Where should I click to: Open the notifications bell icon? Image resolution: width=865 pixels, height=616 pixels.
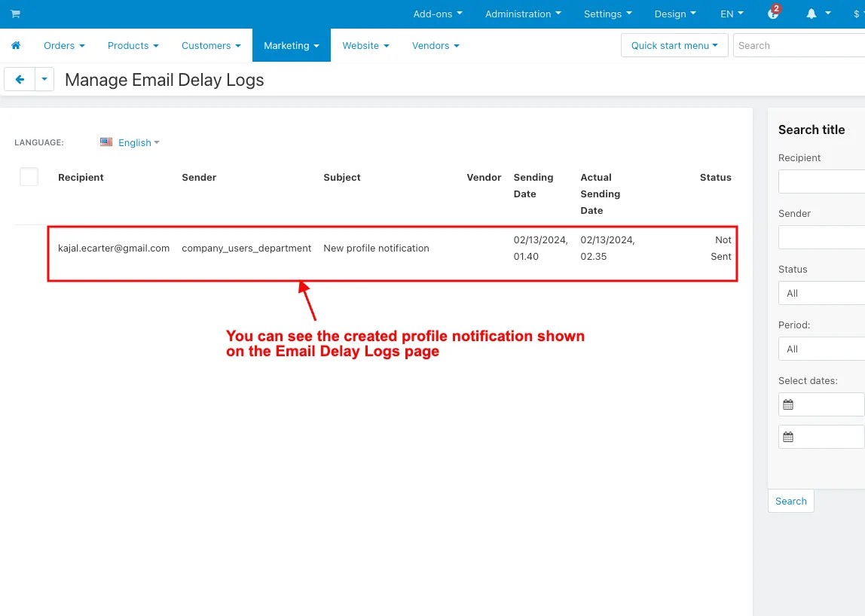click(812, 14)
